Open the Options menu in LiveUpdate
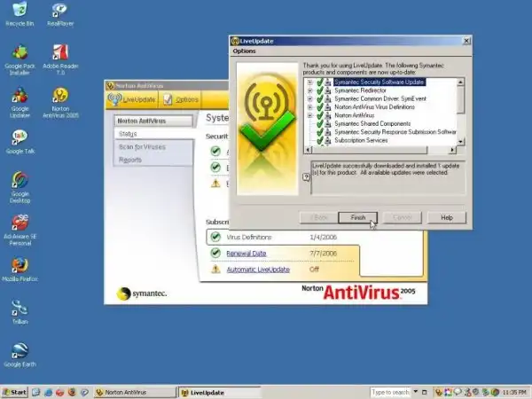 point(245,51)
